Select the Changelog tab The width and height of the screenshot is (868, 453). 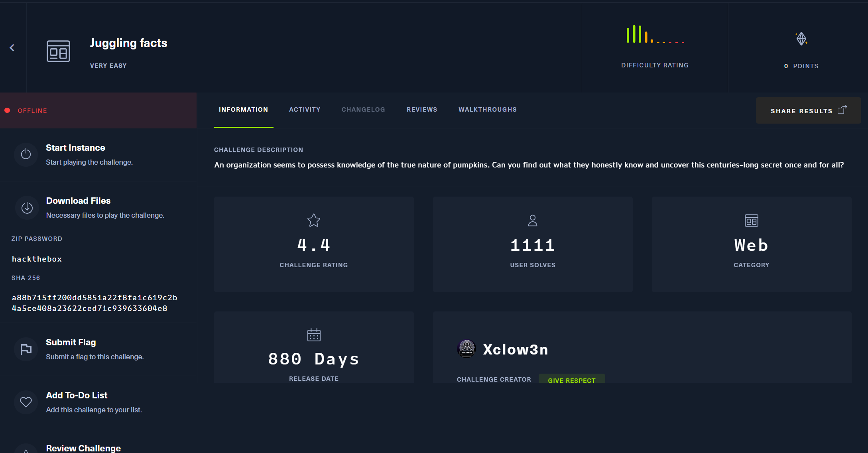363,110
